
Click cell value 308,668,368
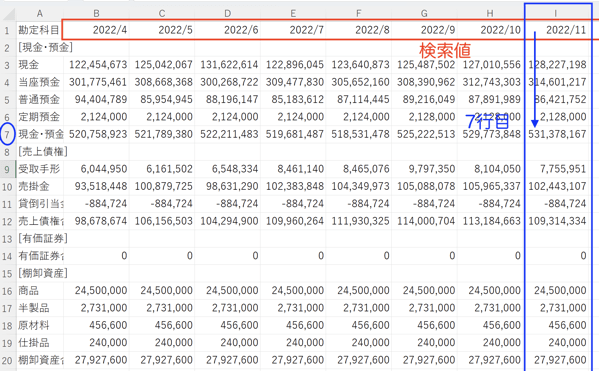(162, 82)
